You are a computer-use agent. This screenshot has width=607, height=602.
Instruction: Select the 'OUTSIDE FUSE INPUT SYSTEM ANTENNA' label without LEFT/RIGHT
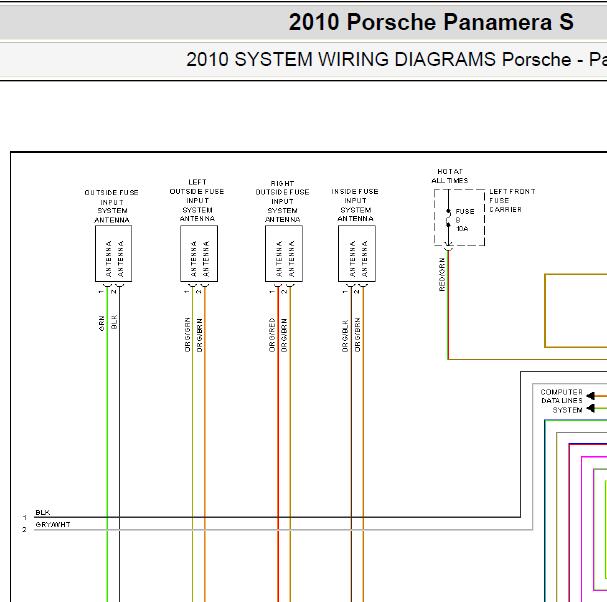tap(111, 206)
